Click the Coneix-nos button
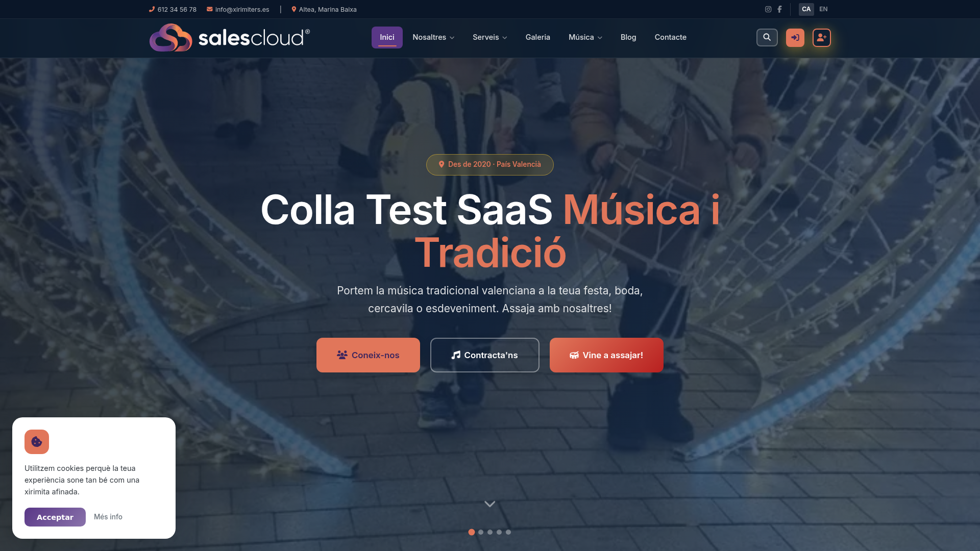This screenshot has height=551, width=980. (368, 355)
